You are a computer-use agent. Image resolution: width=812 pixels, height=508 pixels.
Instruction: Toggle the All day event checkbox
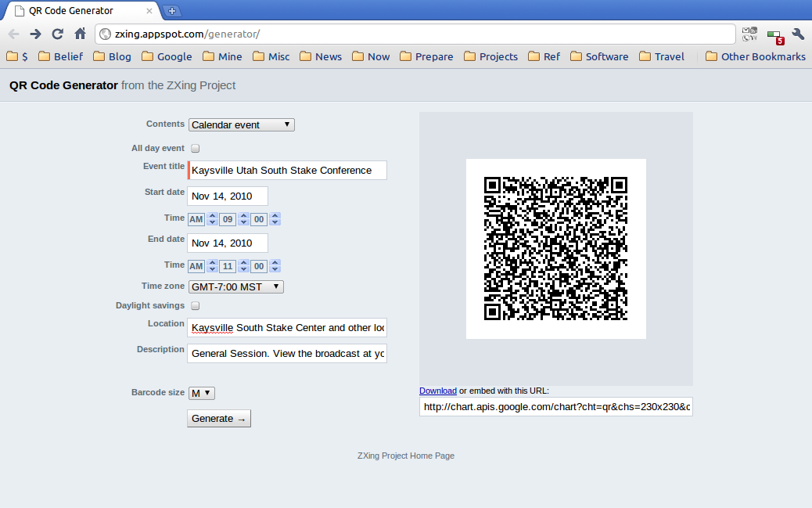point(196,148)
